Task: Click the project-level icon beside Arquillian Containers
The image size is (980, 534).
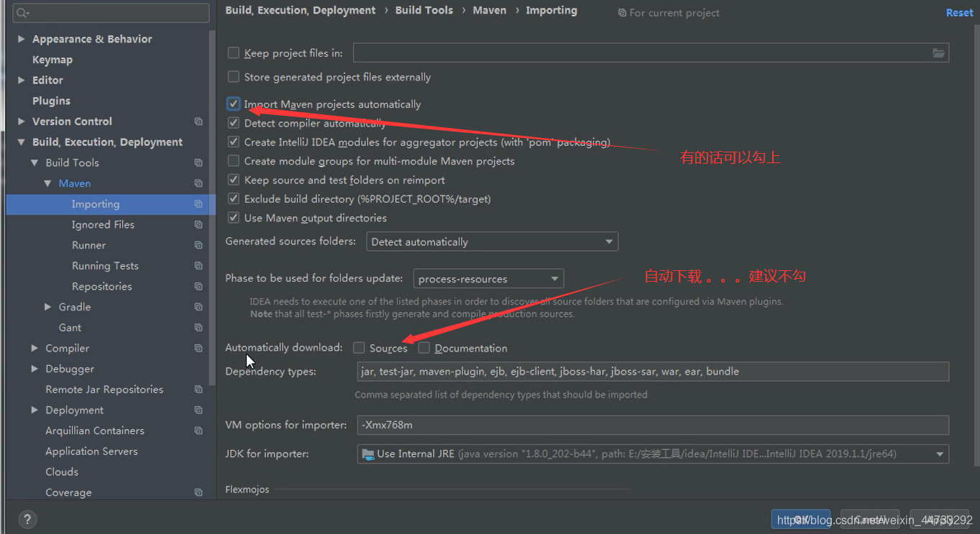Action: point(198,431)
